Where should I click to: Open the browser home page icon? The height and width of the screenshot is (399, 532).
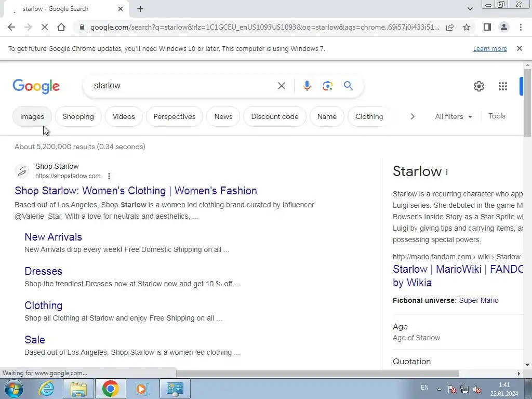click(61, 27)
